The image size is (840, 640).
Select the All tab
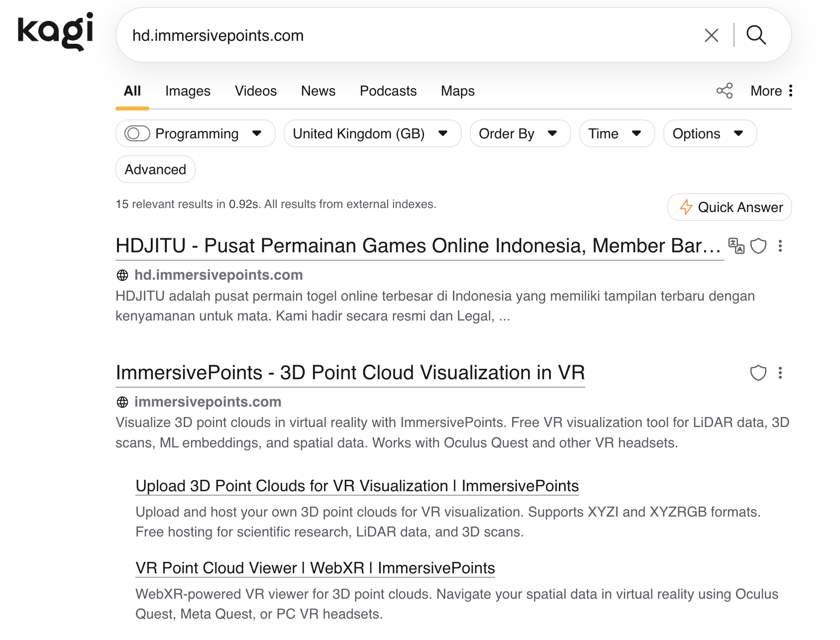click(x=132, y=91)
